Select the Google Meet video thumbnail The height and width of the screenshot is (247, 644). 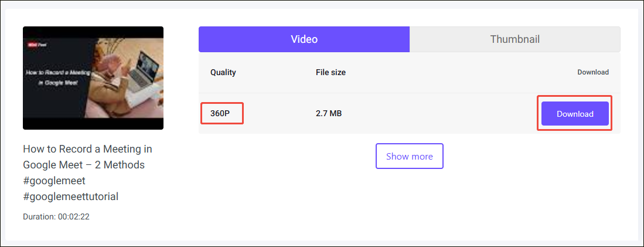(93, 78)
